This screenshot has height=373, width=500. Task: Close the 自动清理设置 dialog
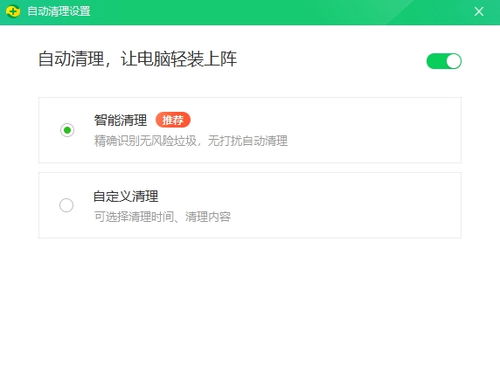click(479, 12)
